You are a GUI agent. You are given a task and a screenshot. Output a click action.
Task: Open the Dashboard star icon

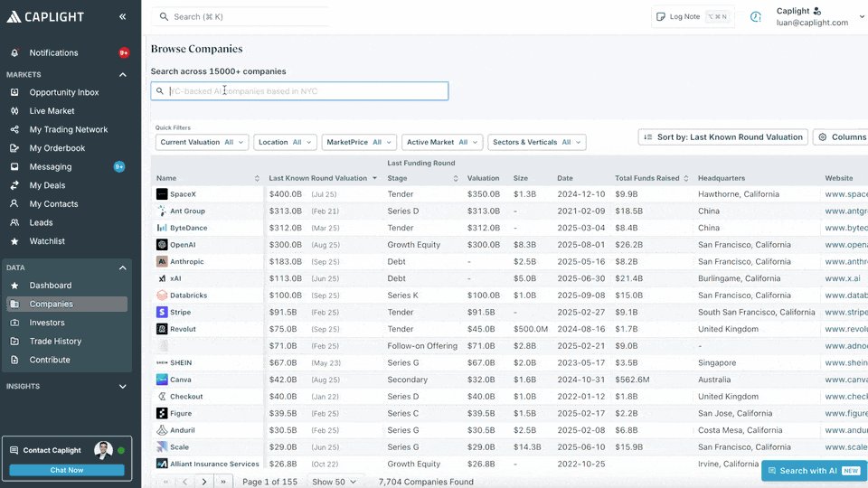click(15, 286)
